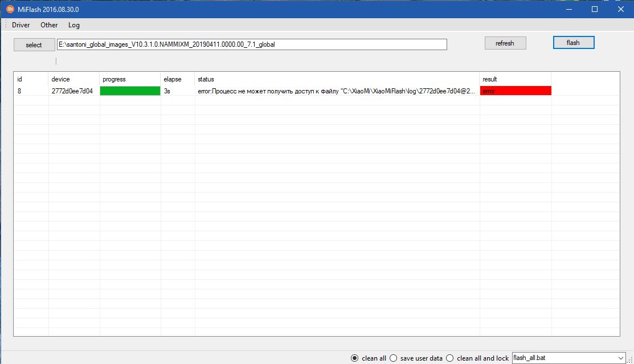Viewport: 634px width, 364px height.
Task: Select device 2772d0ee7d04 cell
Action: (x=73, y=91)
